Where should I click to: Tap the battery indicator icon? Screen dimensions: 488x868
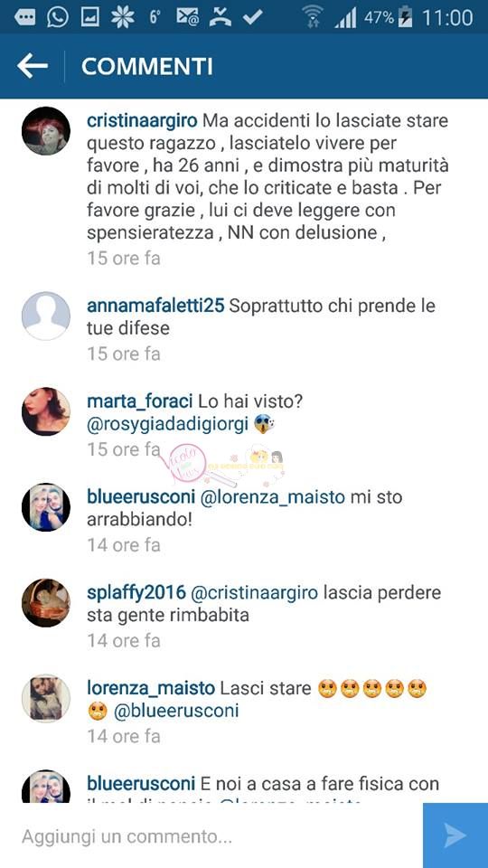point(406,17)
